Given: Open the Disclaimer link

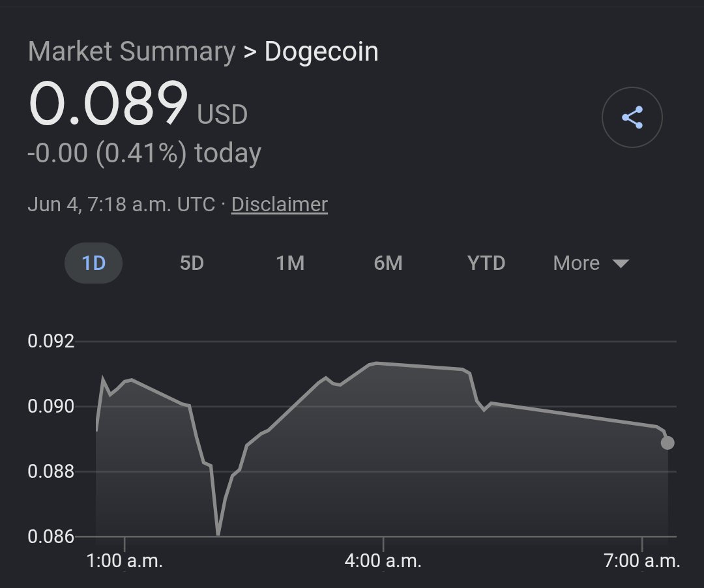Looking at the screenshot, I should point(279,204).
